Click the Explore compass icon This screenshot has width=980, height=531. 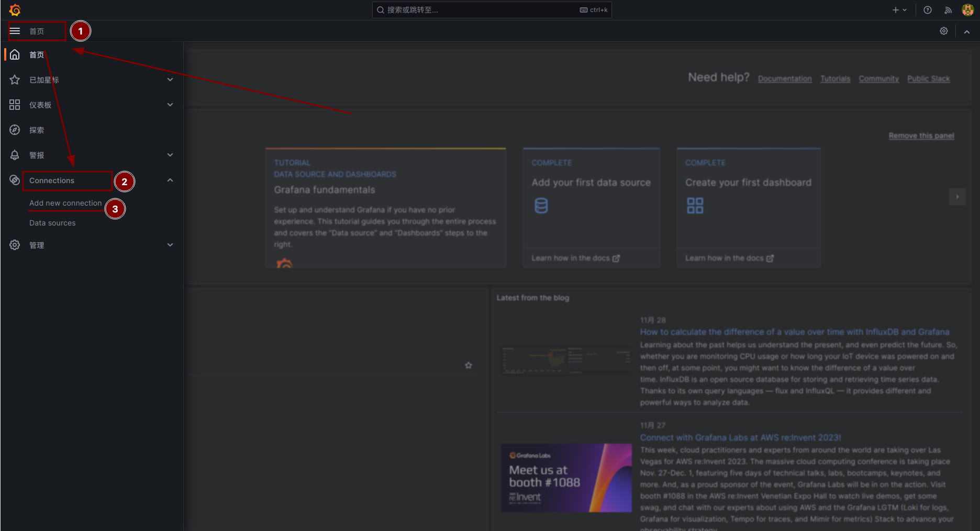click(x=15, y=130)
